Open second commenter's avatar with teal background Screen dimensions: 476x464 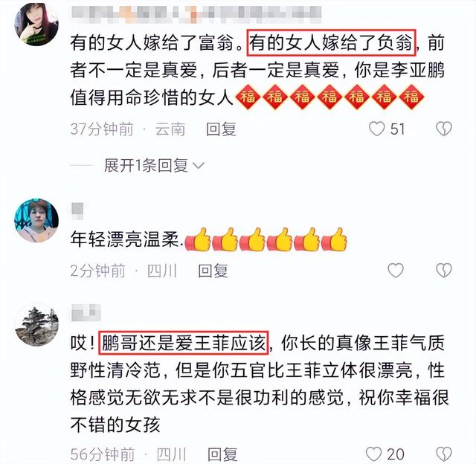[36, 220]
